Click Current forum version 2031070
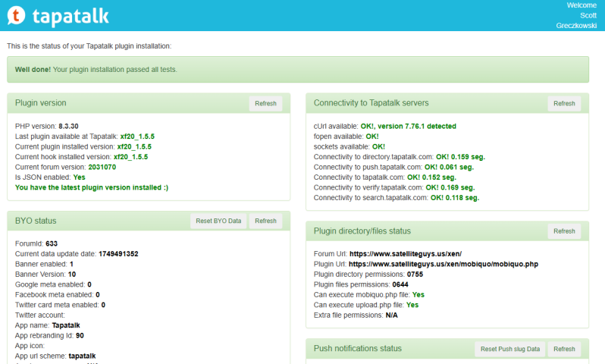 pyautogui.click(x=102, y=167)
